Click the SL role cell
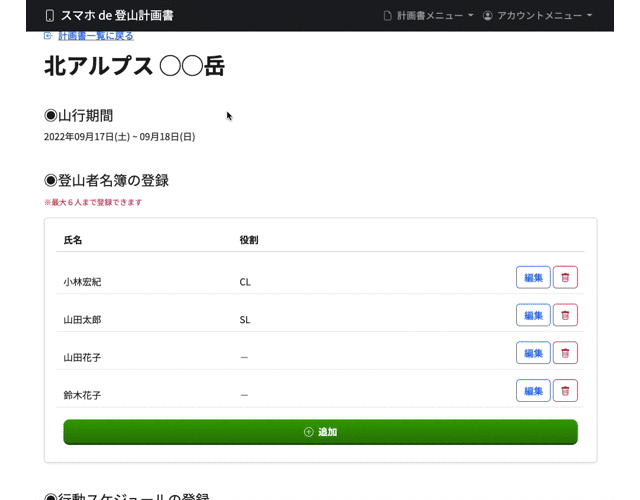Image resolution: width=640 pixels, height=500 pixels. [x=244, y=320]
